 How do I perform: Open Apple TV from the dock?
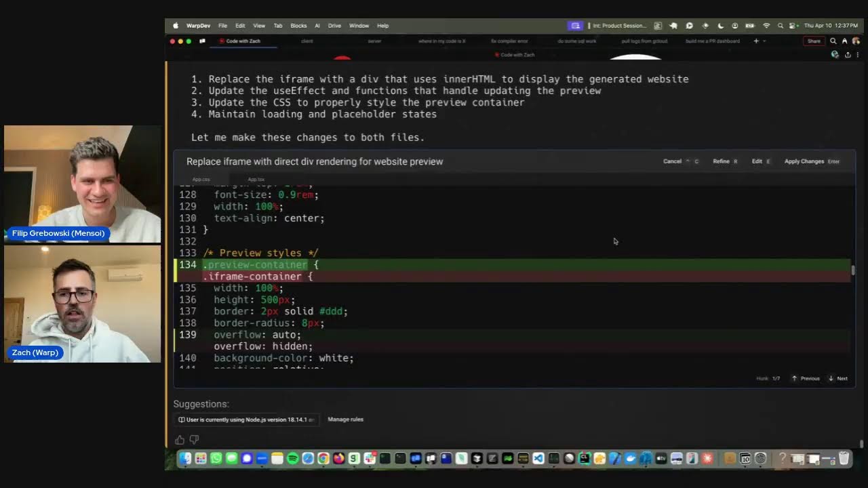[661, 459]
